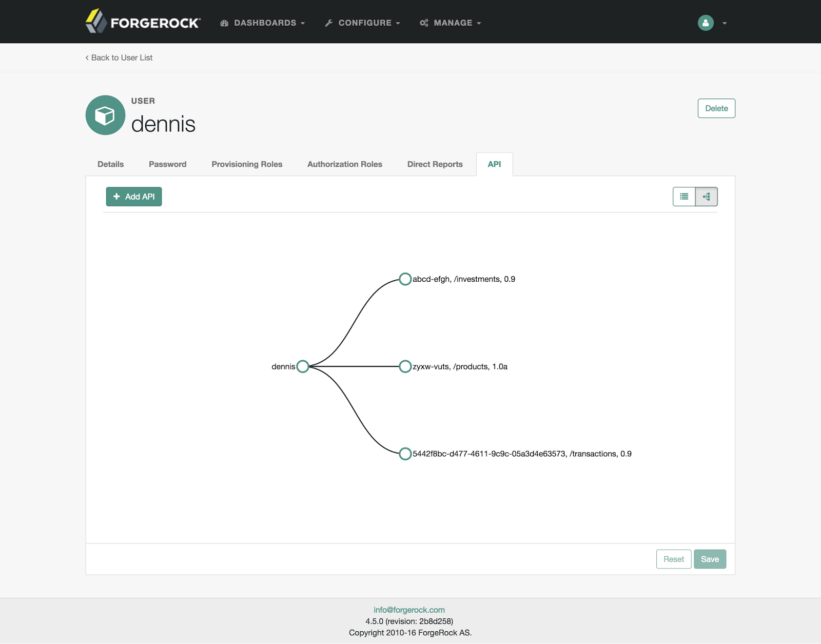Click the Dashboards gauge icon
Screen dimensions: 821x644
coord(223,23)
